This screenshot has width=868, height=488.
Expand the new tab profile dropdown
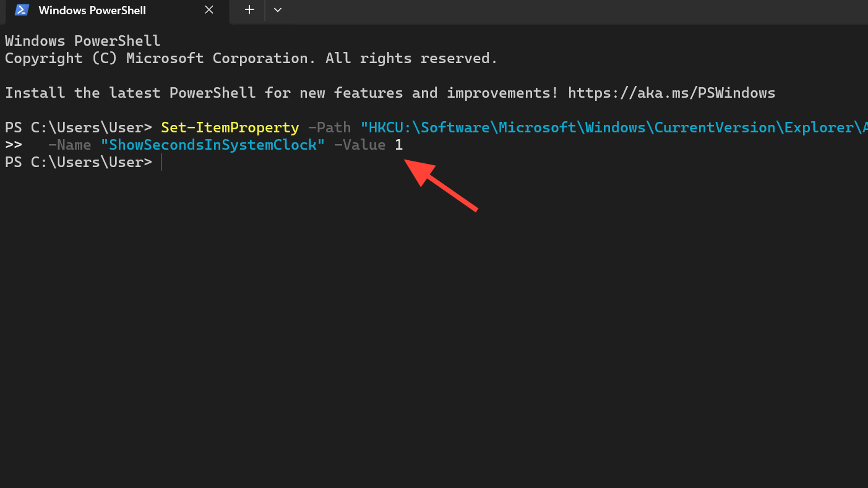(278, 10)
